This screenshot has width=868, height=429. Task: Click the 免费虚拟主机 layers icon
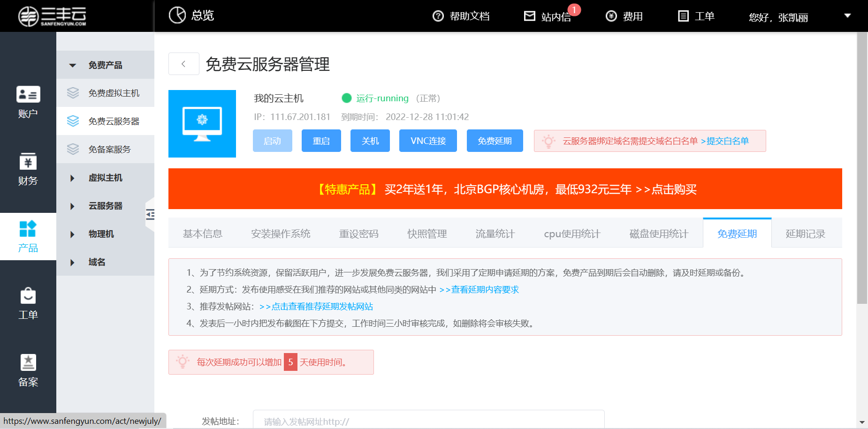coord(73,93)
